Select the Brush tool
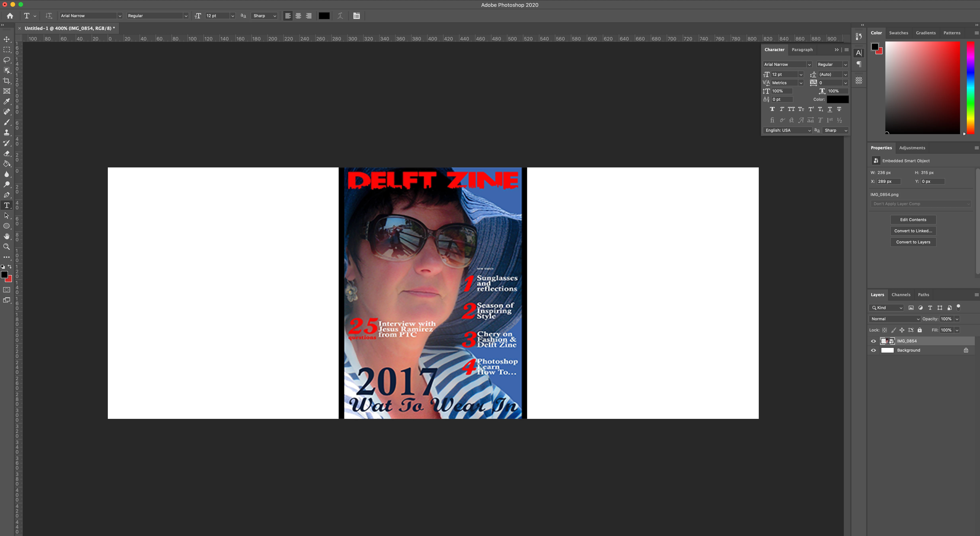This screenshot has height=536, width=980. click(x=7, y=122)
